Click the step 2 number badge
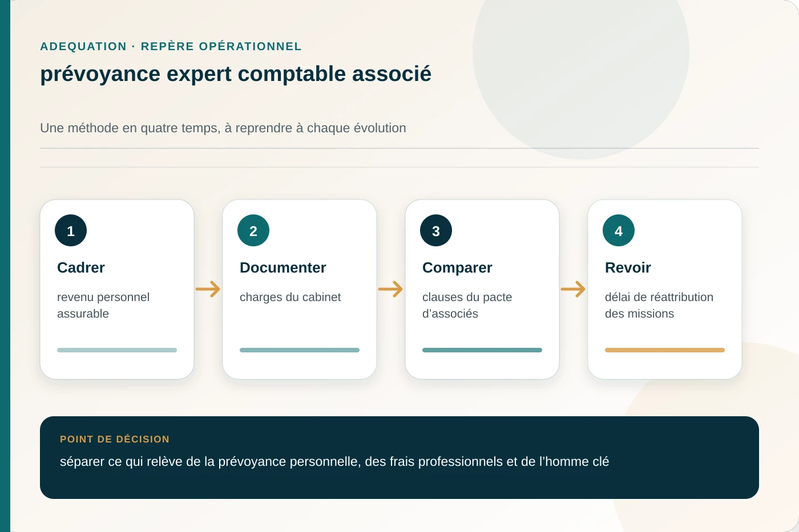 click(253, 230)
